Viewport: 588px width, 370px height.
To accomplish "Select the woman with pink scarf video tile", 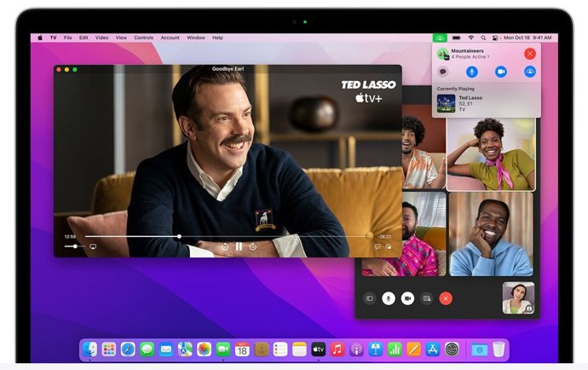I will [x=491, y=154].
